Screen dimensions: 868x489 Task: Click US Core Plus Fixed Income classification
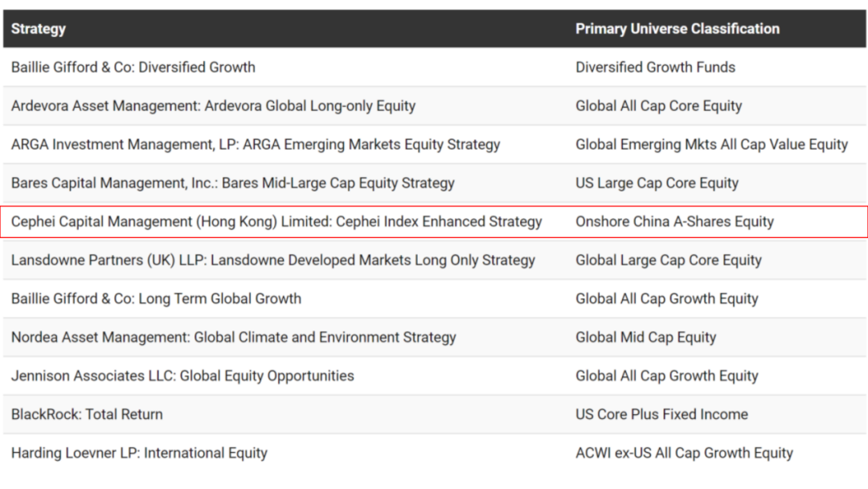click(661, 414)
